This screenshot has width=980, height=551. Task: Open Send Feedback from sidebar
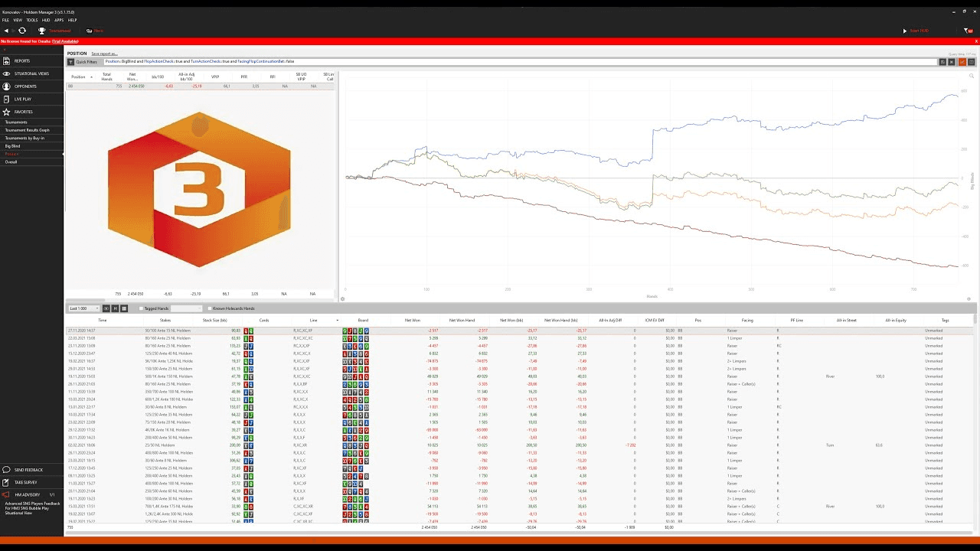point(31,470)
